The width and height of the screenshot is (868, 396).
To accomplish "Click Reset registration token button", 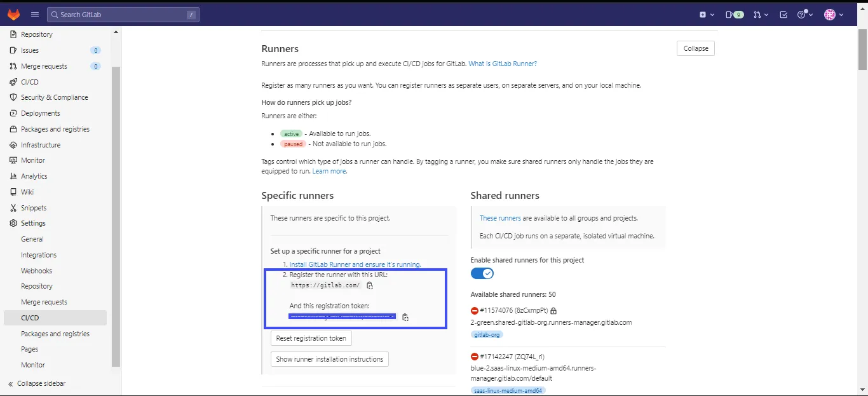I will pyautogui.click(x=311, y=338).
